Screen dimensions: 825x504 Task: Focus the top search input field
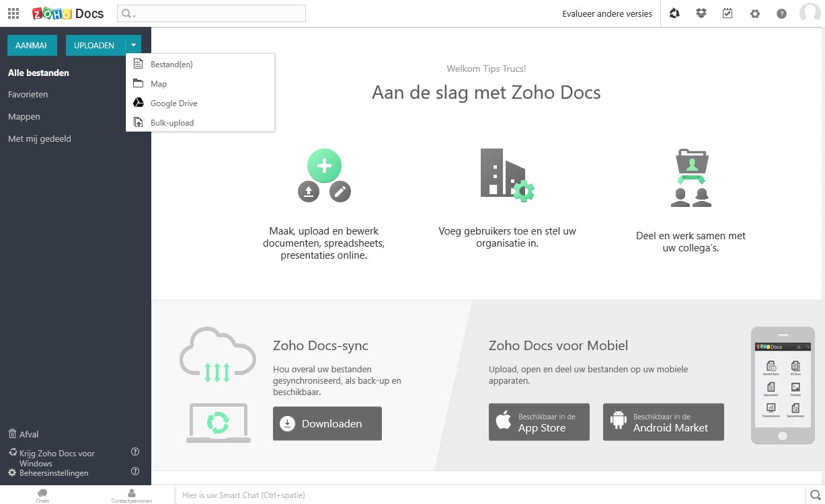(x=211, y=13)
